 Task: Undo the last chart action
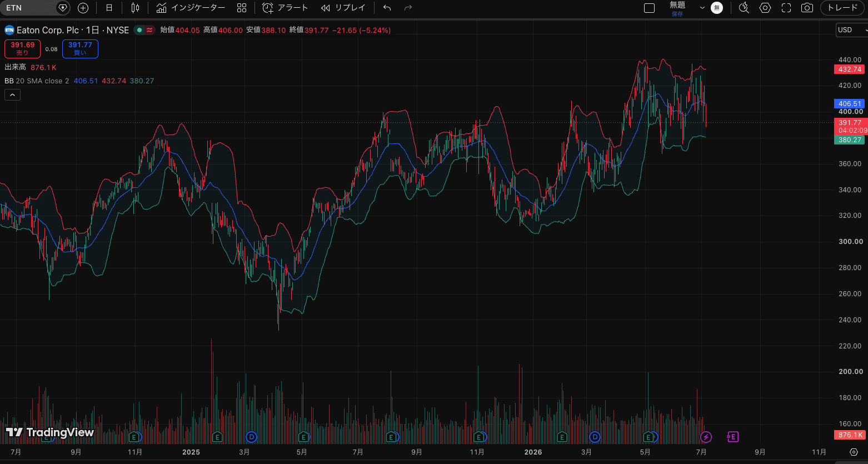387,8
